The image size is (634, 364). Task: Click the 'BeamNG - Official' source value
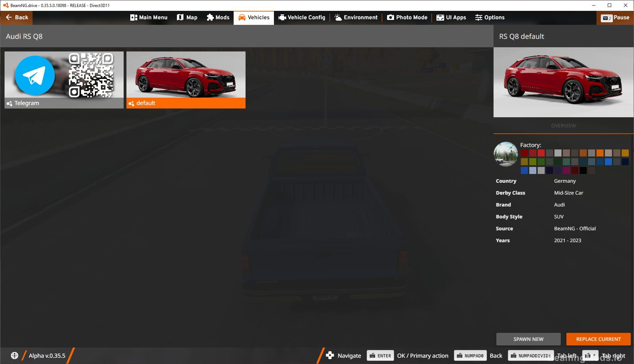[x=575, y=229]
